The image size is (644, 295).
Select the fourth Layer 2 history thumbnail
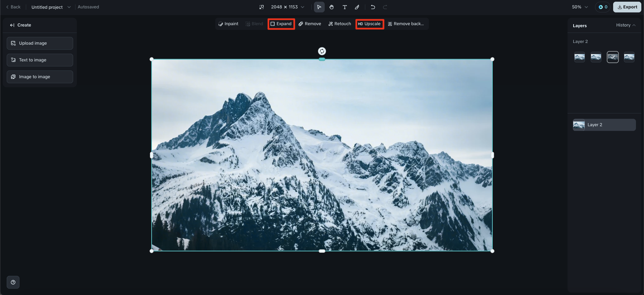tap(629, 57)
